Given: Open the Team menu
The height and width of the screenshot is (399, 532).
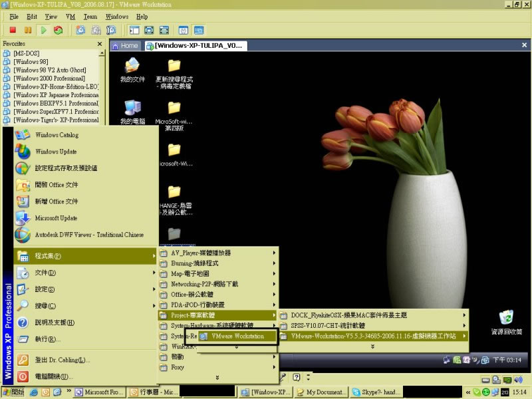Looking at the screenshot, I should pyautogui.click(x=90, y=16).
